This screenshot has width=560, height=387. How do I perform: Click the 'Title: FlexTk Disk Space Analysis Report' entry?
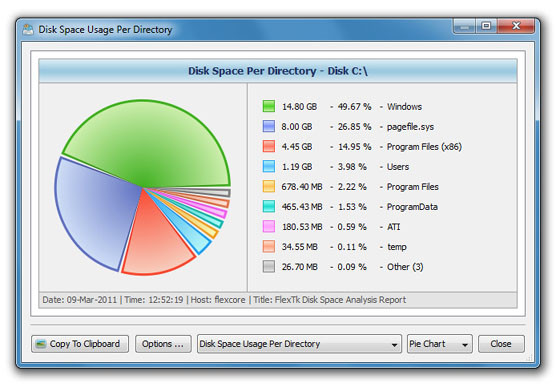(330, 300)
